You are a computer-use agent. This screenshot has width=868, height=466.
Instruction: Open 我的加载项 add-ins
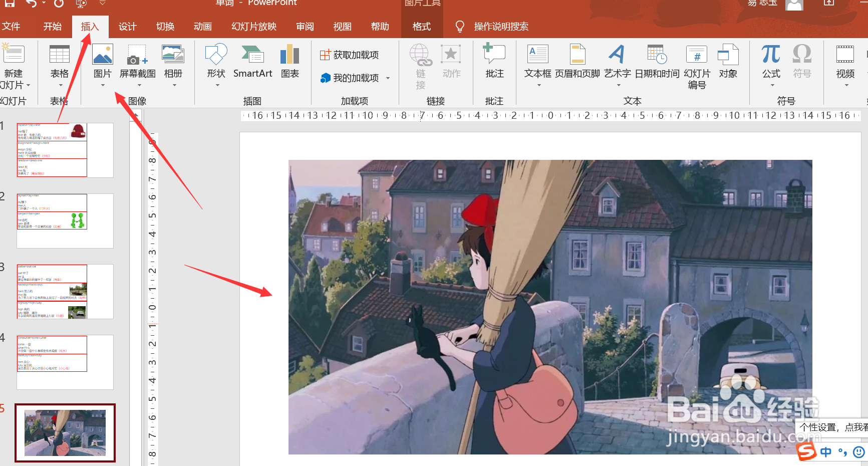pos(350,78)
